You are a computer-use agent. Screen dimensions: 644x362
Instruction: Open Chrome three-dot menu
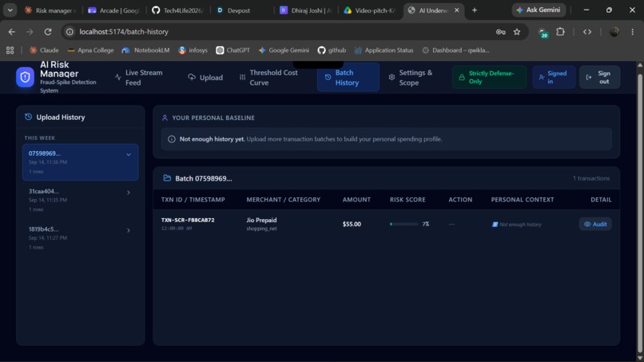click(633, 32)
